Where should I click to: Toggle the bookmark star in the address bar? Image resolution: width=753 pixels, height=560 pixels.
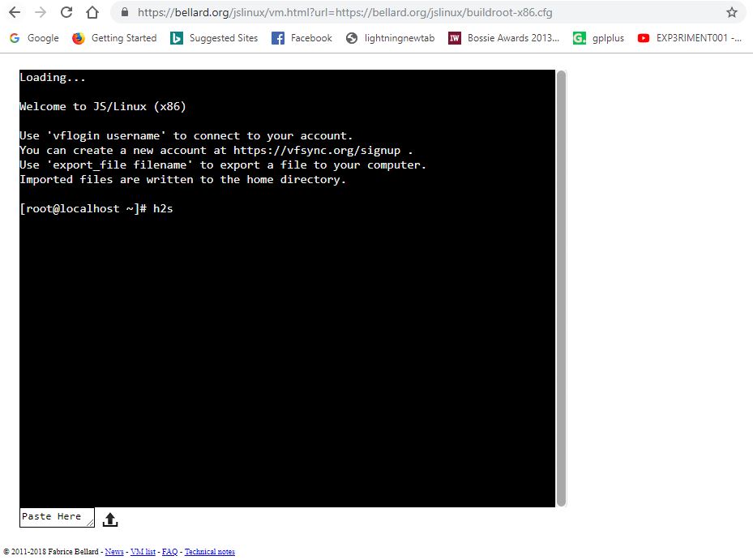click(732, 12)
